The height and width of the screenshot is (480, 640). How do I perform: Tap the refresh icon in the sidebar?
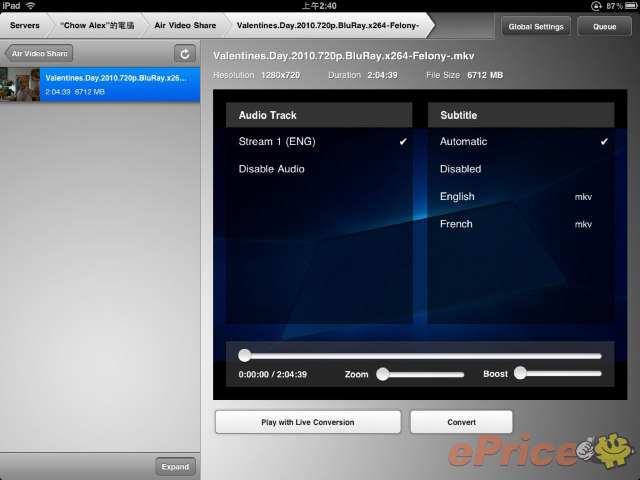point(185,54)
